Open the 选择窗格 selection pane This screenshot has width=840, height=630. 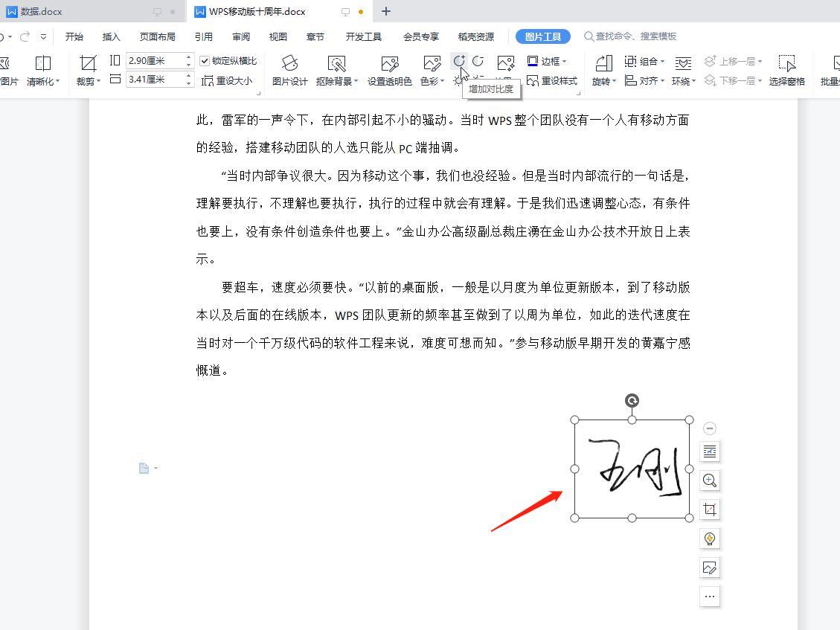(786, 71)
